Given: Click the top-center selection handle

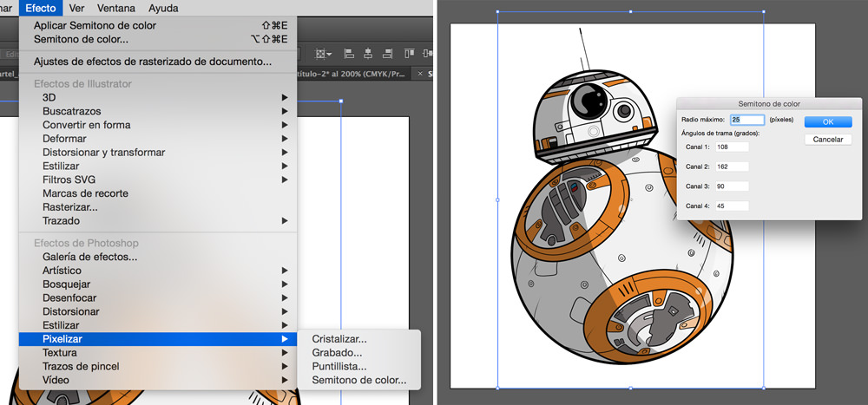Looking at the screenshot, I should point(630,11).
